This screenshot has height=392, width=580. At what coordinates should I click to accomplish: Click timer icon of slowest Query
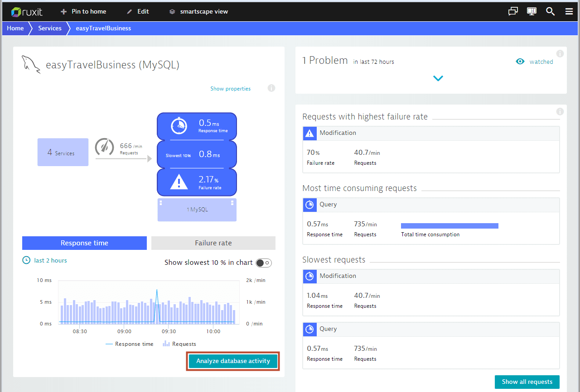[x=309, y=329]
